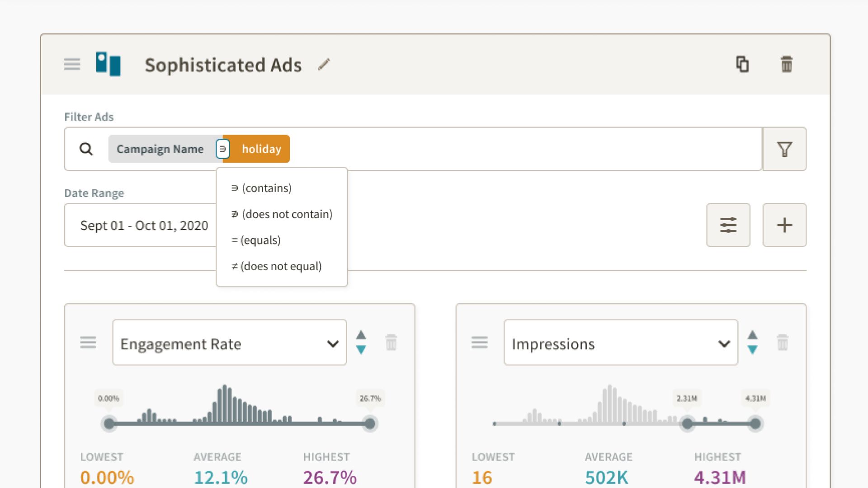Click trash icon on Impressions card
This screenshot has height=488, width=868.
tap(782, 343)
